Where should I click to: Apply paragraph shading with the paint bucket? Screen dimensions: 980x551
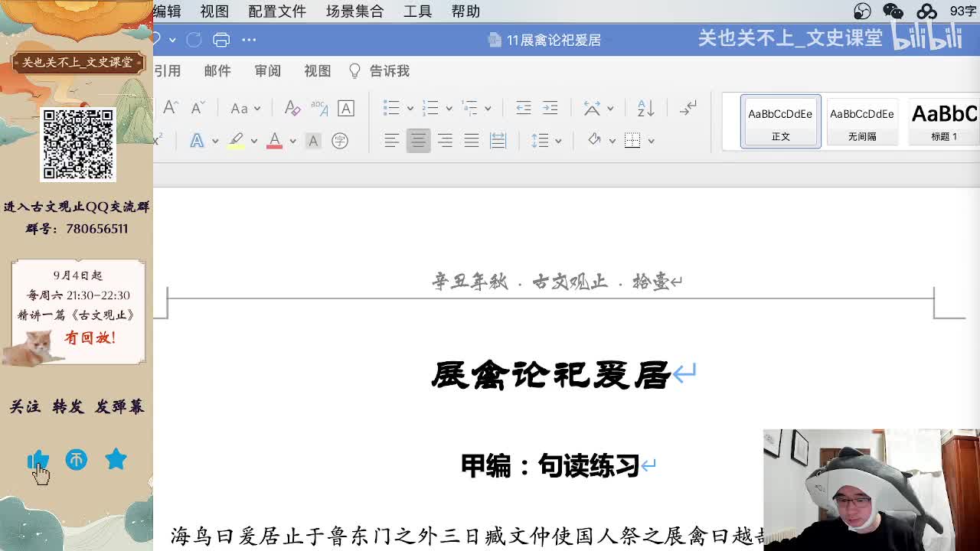(x=594, y=141)
